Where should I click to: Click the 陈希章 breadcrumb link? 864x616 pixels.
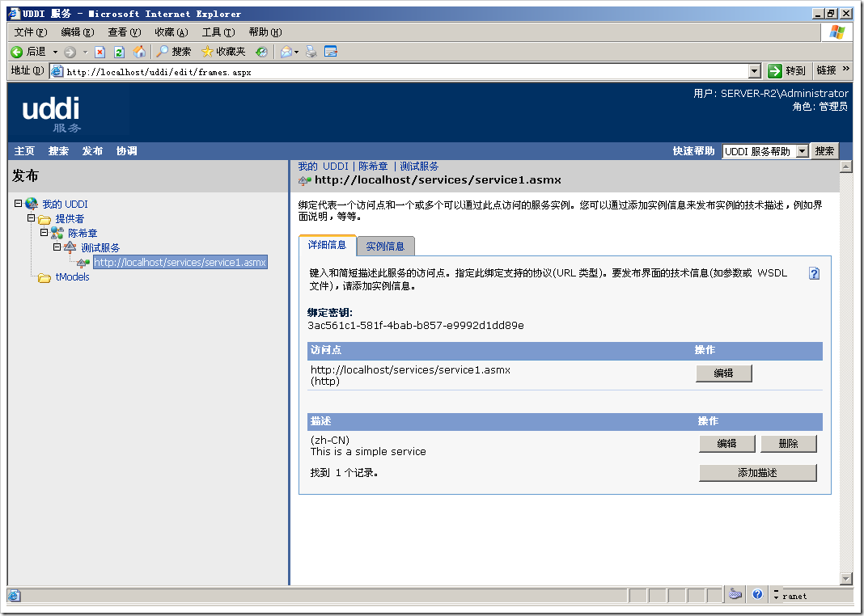pos(373,167)
